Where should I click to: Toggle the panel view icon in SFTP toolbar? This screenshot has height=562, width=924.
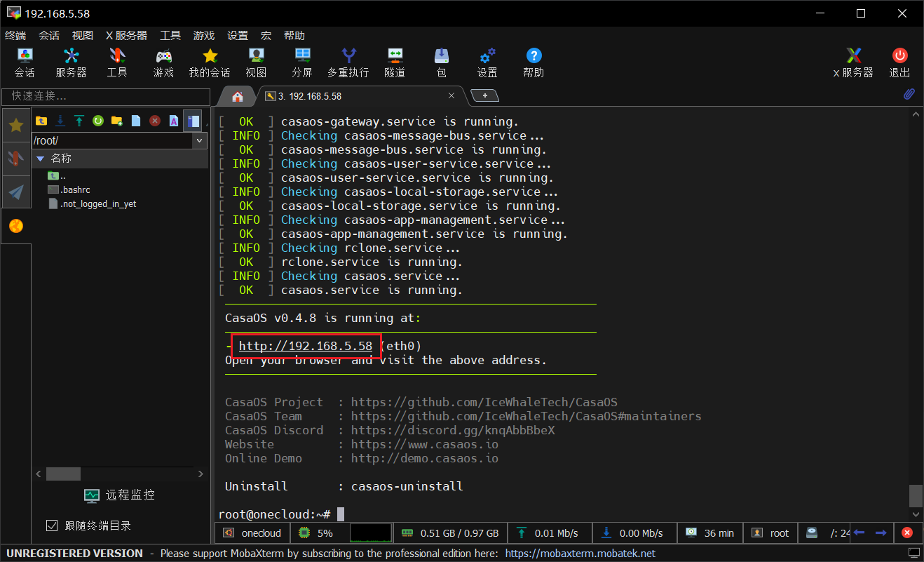tap(193, 121)
